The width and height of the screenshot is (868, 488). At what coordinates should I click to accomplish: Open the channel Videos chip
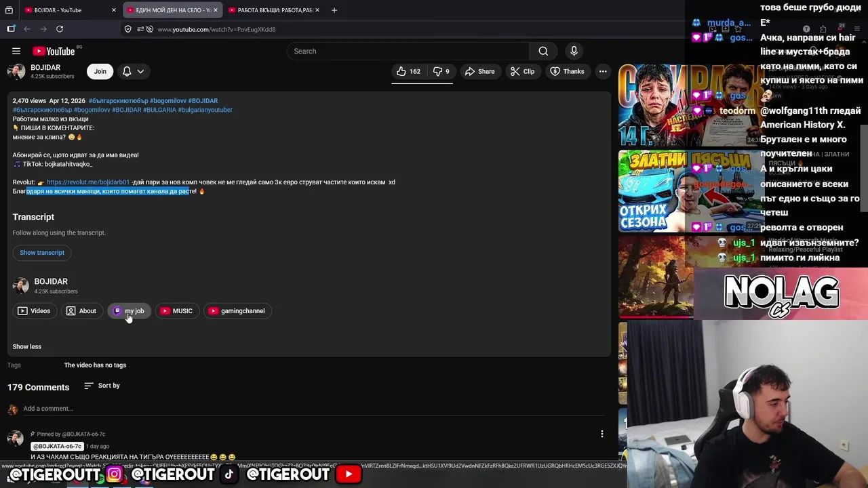pos(34,311)
